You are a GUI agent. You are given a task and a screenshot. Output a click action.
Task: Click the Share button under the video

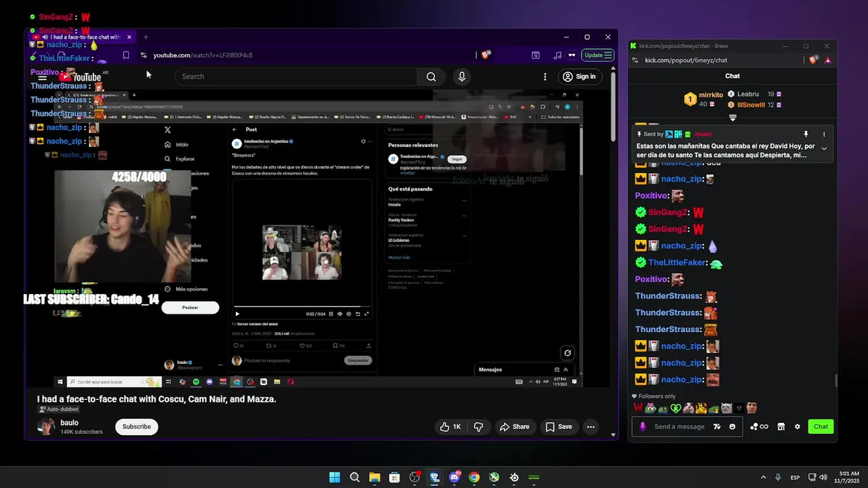[x=514, y=426]
